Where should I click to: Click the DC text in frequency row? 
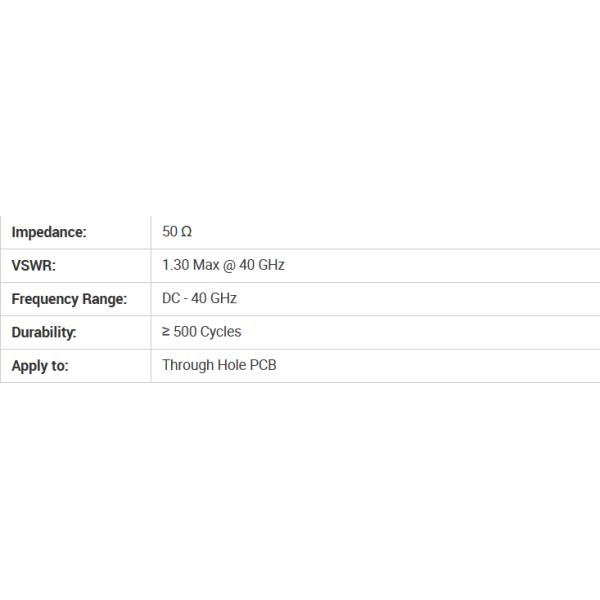tap(171, 298)
